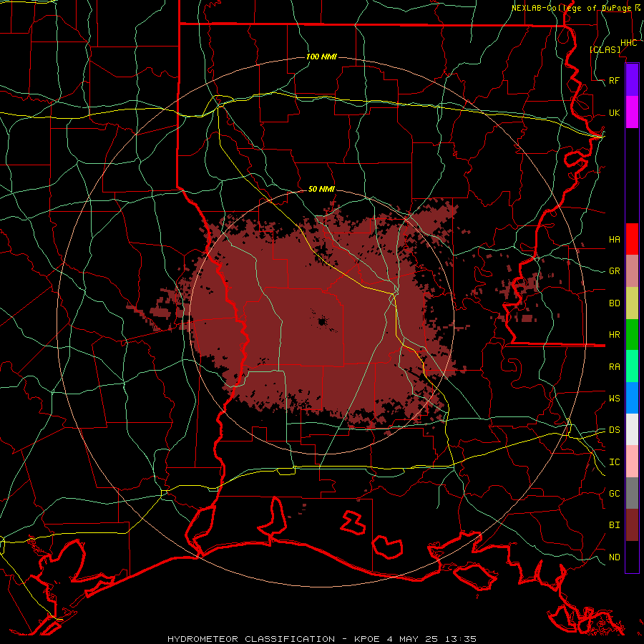Click the HR legend label
This screenshot has height=644, width=644.
[x=615, y=335]
